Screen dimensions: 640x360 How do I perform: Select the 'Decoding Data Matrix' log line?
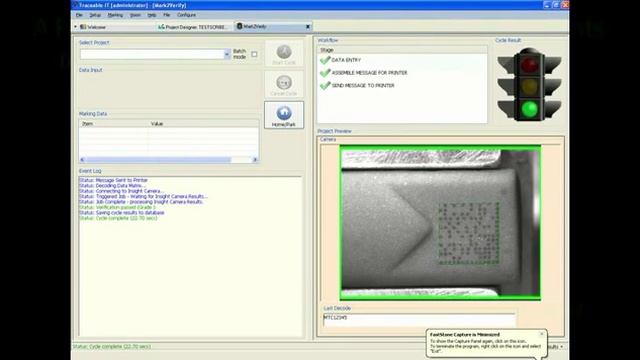pos(112,185)
